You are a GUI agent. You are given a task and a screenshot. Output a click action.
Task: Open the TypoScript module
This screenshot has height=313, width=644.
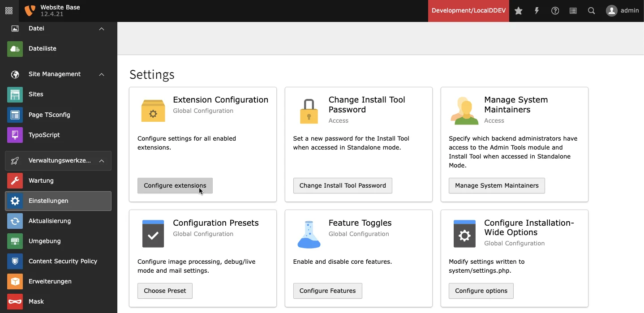tap(44, 135)
